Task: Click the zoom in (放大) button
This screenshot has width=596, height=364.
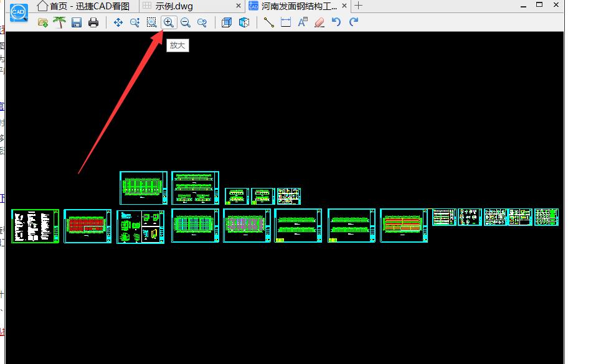Action: point(168,22)
